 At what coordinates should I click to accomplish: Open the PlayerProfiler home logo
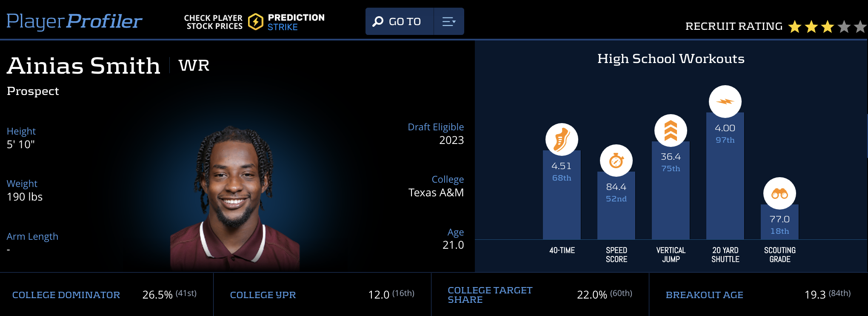coord(74,21)
